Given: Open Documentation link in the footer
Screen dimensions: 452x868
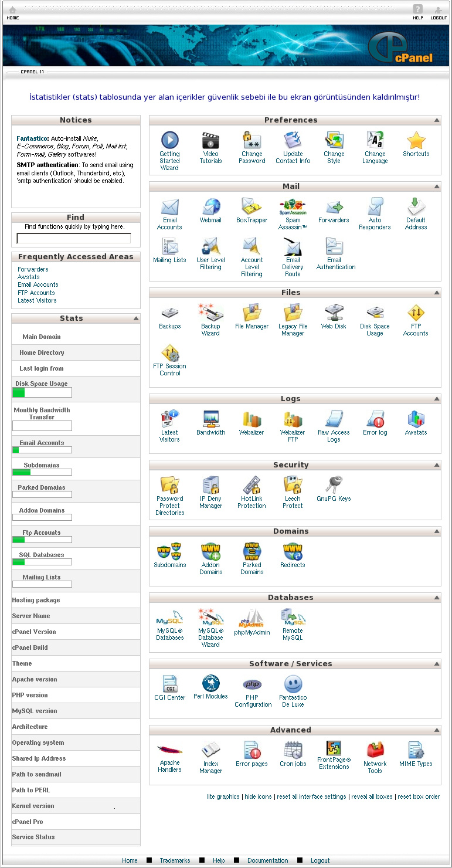Looking at the screenshot, I should 268,860.
